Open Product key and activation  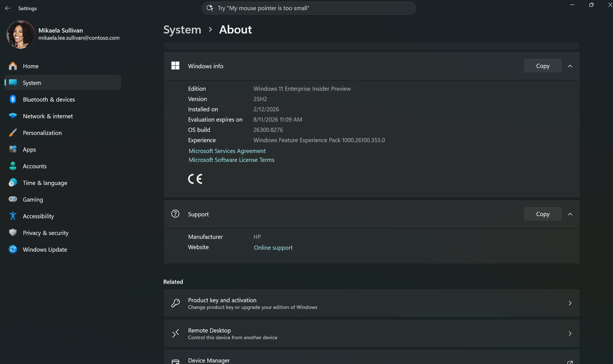pos(371,303)
